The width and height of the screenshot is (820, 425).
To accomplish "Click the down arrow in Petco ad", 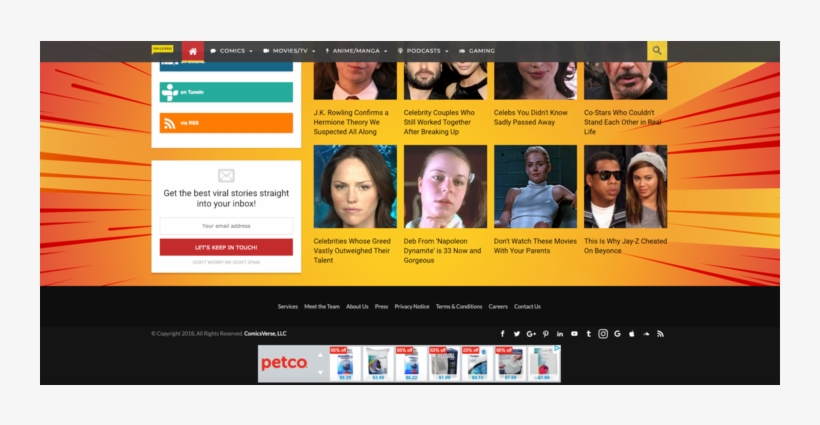I will click(320, 372).
